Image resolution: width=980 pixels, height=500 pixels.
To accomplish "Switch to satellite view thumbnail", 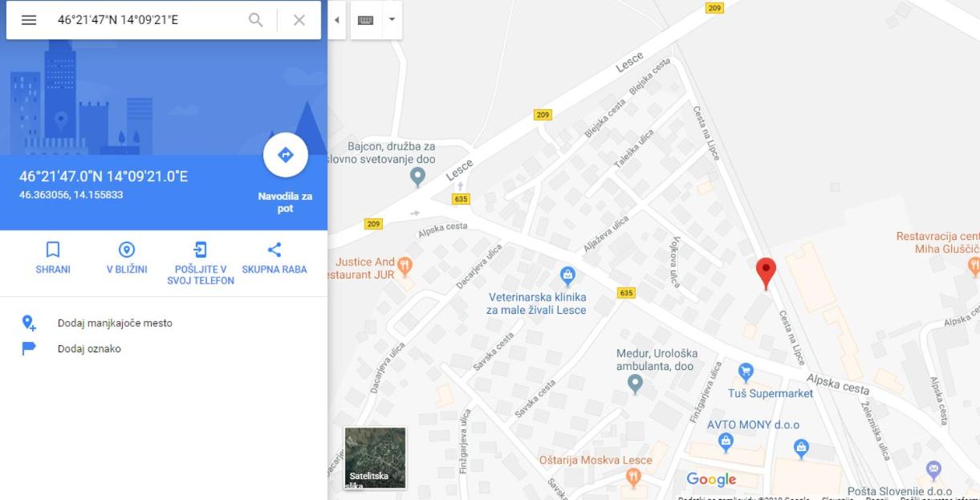I will [x=375, y=457].
